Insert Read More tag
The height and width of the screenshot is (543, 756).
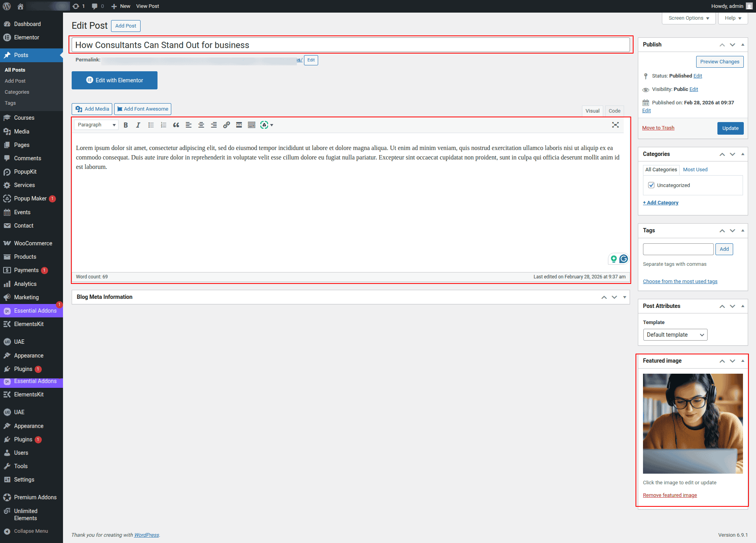coord(239,125)
